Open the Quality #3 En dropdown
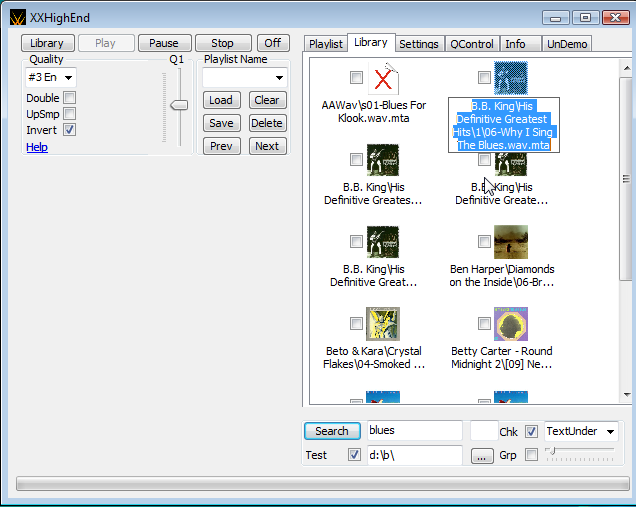This screenshot has width=636, height=507. tap(51, 77)
